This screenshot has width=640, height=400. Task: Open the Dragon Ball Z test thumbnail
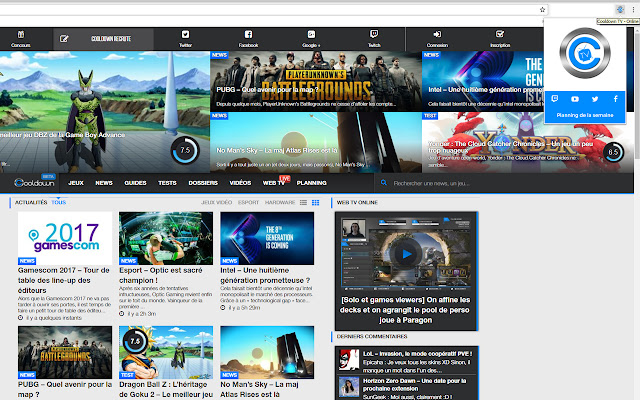(x=166, y=352)
